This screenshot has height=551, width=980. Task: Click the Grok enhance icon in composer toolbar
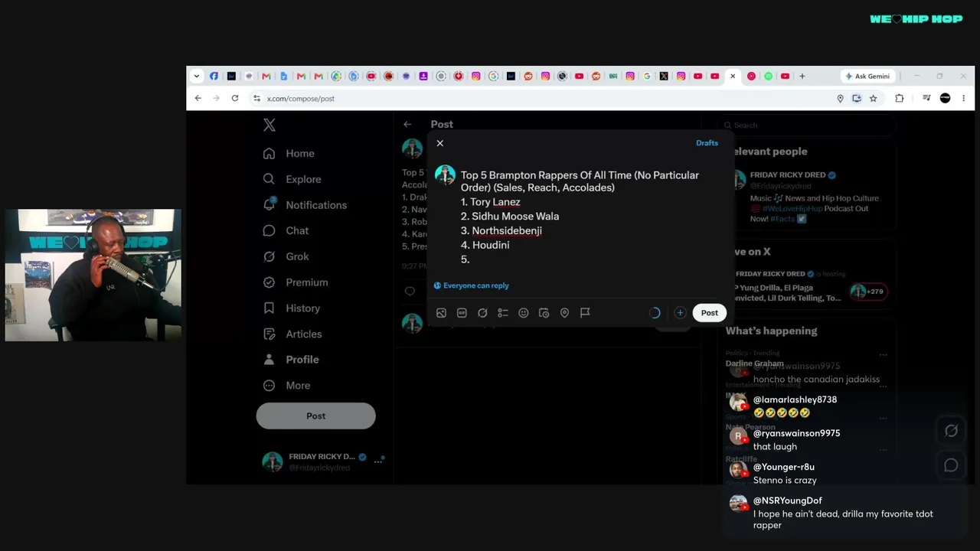pos(482,313)
